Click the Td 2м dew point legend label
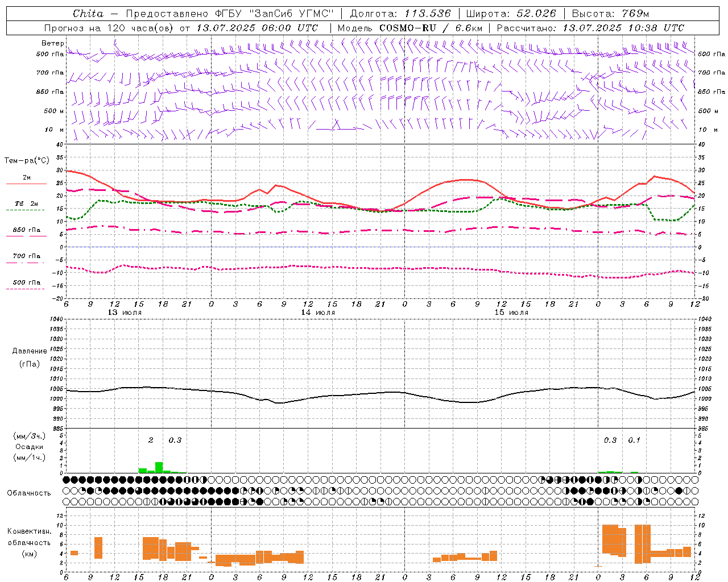Image resolution: width=728 pixels, height=582 pixels. (x=26, y=203)
